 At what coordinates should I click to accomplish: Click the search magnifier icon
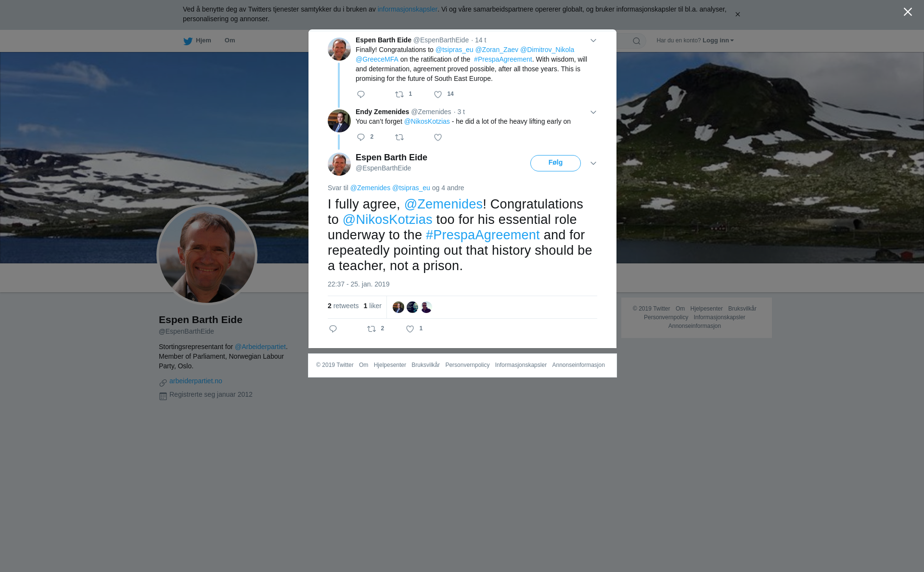(x=637, y=41)
